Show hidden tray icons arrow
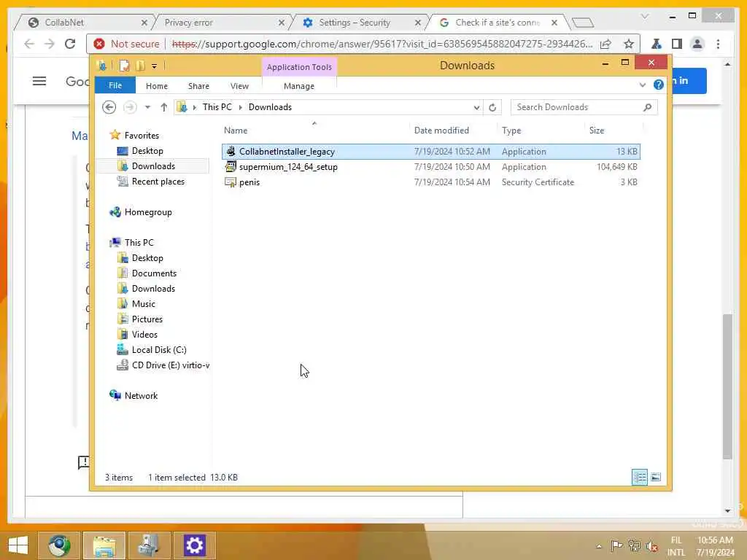The height and width of the screenshot is (560, 747). (599, 546)
